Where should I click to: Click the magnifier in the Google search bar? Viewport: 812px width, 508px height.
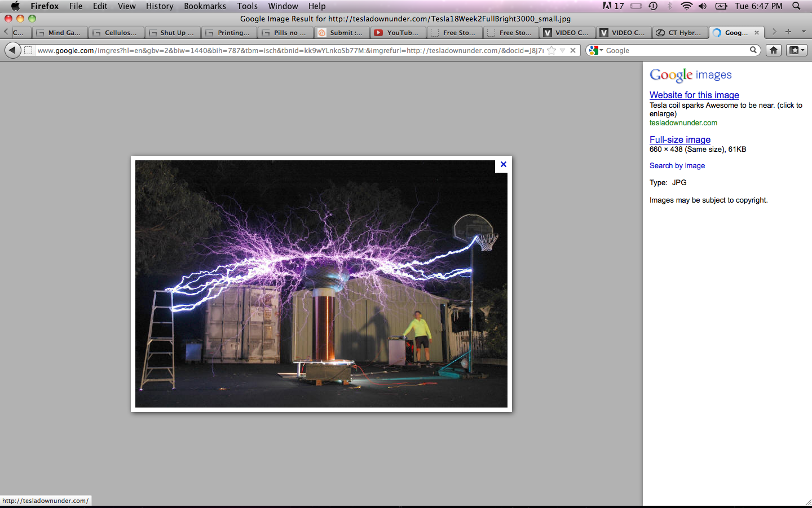click(x=754, y=50)
